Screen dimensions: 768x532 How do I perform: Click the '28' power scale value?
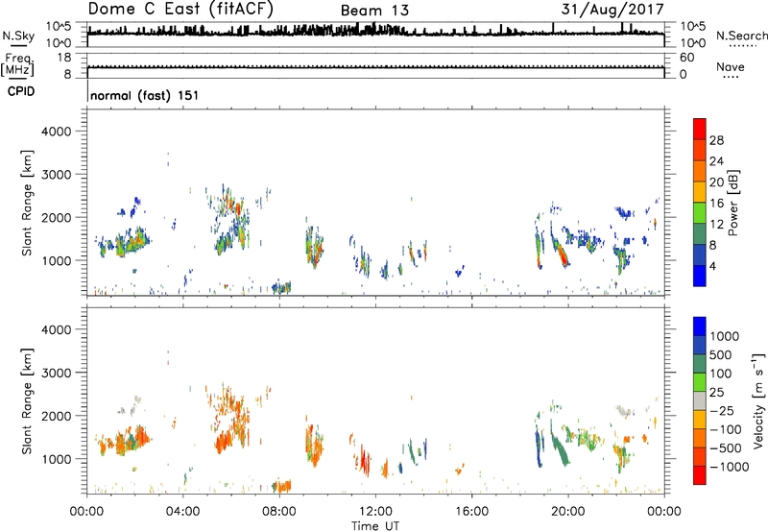pos(716,140)
